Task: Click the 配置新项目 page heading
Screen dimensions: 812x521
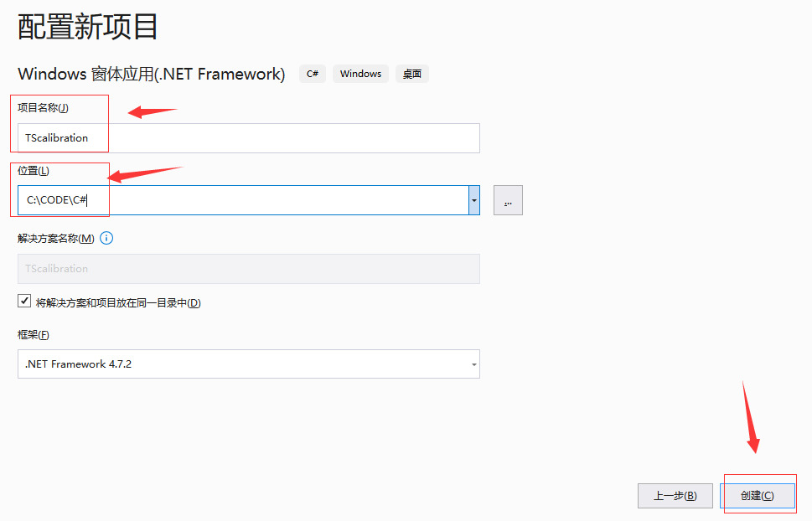Action: (88, 28)
